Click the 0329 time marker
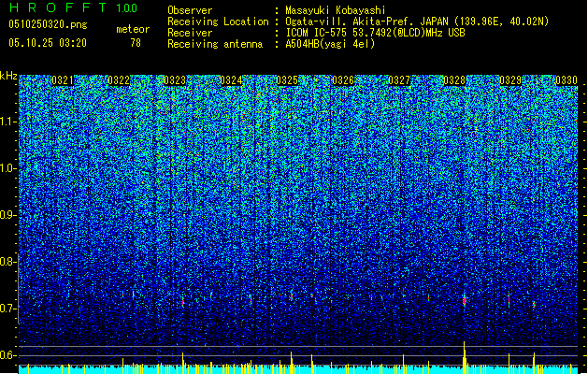The width and height of the screenshot is (588, 374). click(x=510, y=80)
